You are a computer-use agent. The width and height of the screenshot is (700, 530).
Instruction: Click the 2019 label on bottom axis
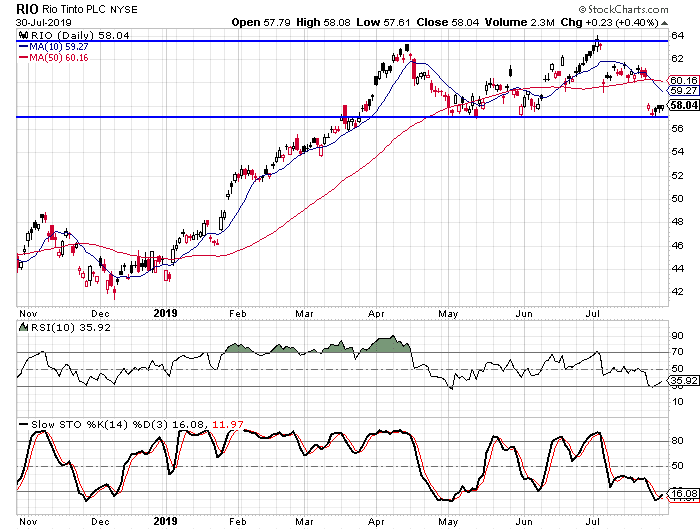(165, 521)
